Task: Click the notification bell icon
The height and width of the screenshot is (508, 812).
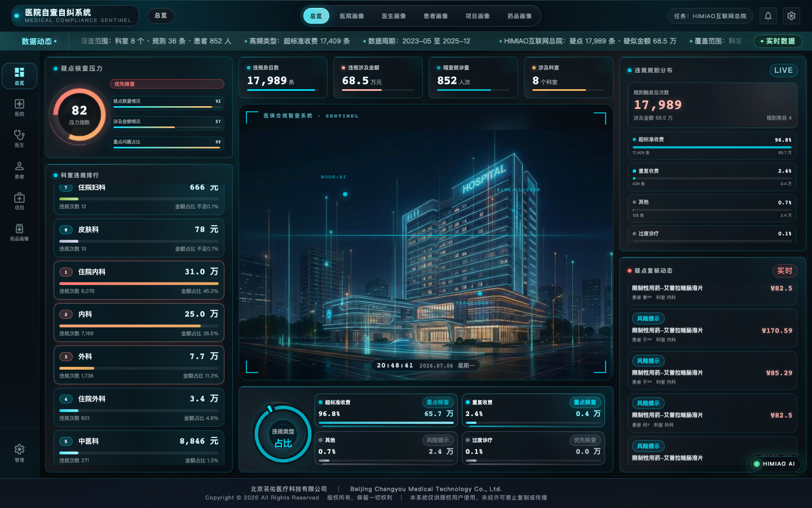Action: 768,16
